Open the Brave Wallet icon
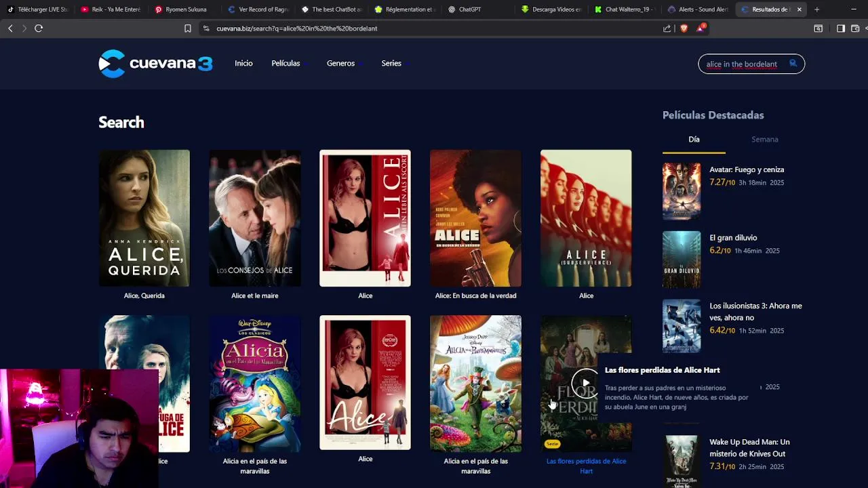This screenshot has height=488, width=868. [x=855, y=28]
